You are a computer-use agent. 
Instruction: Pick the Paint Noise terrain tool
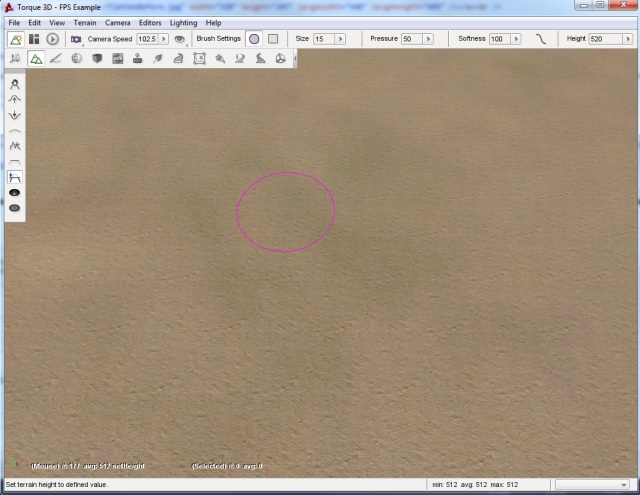coord(15,146)
